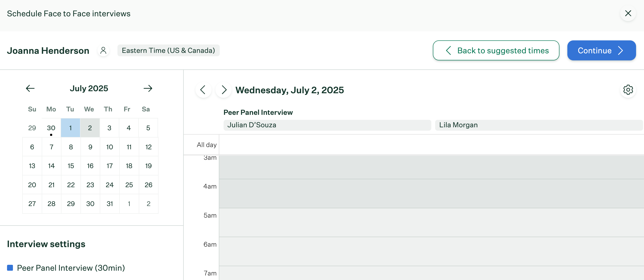Image resolution: width=644 pixels, height=280 pixels.
Task: Pick July 7 in the calendar
Action: click(x=51, y=147)
